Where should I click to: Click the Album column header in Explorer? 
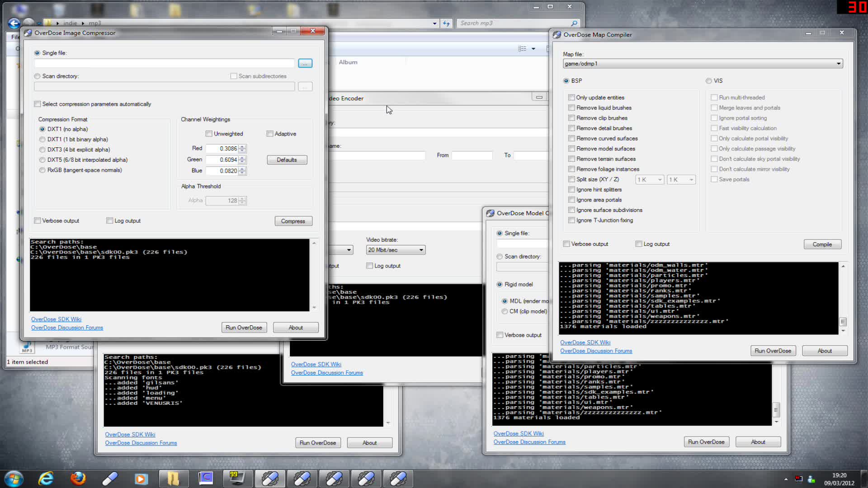click(348, 62)
